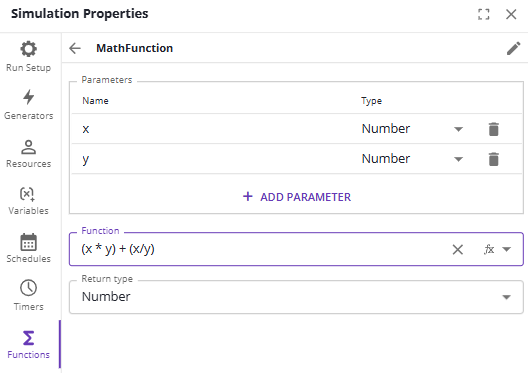Viewport: 528px width, 373px height.
Task: Click ADD PARAMETER button
Action: tap(297, 197)
